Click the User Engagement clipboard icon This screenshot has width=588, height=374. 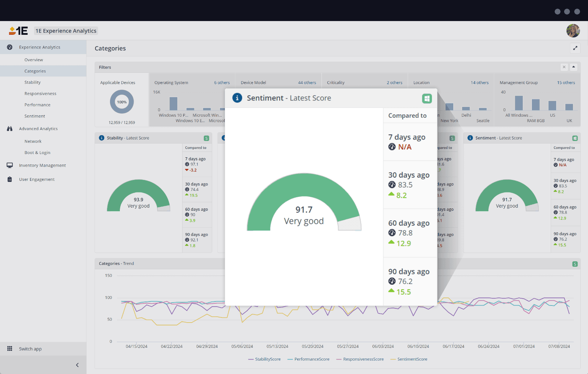[10, 179]
